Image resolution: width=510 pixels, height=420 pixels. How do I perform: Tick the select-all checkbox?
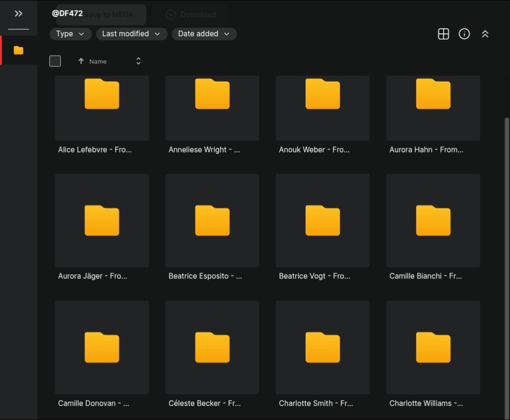coord(55,61)
